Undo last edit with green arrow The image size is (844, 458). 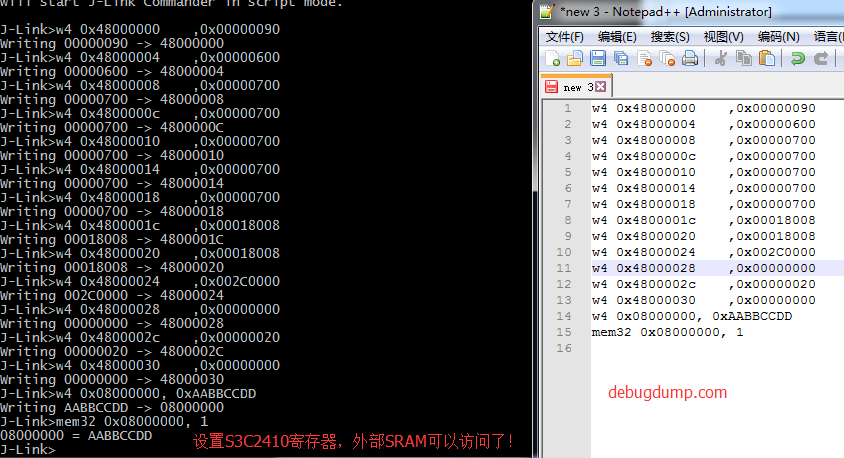pyautogui.click(x=798, y=58)
